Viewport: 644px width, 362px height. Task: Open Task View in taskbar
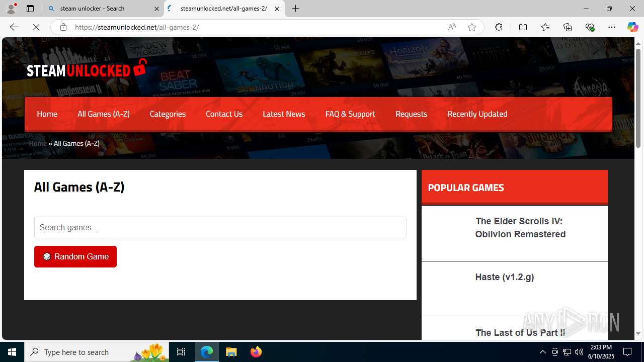(181, 352)
